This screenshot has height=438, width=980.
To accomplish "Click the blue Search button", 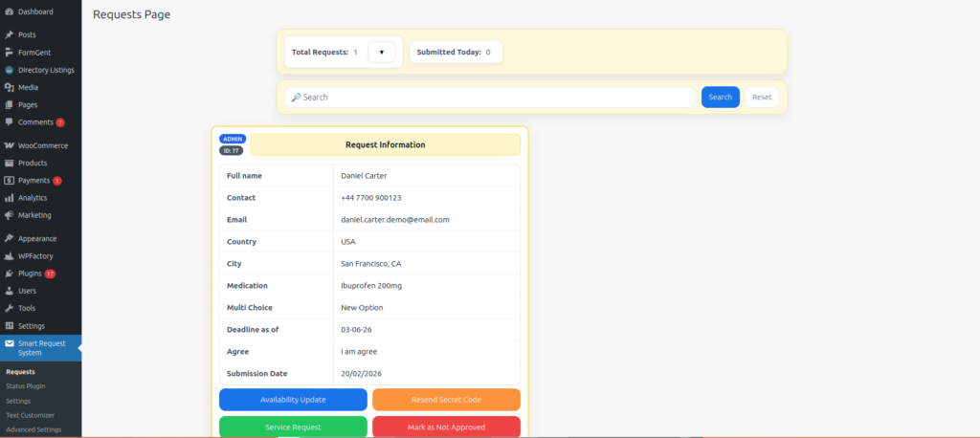I will [x=720, y=98].
